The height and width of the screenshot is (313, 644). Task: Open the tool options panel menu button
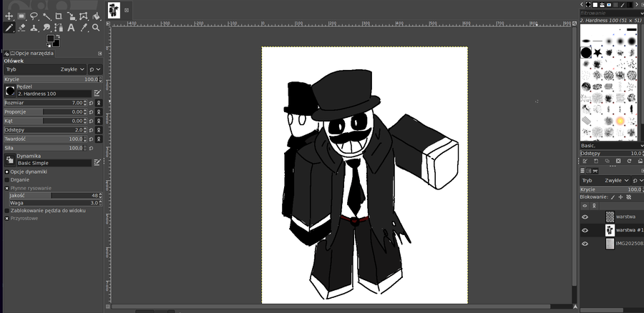(99, 54)
